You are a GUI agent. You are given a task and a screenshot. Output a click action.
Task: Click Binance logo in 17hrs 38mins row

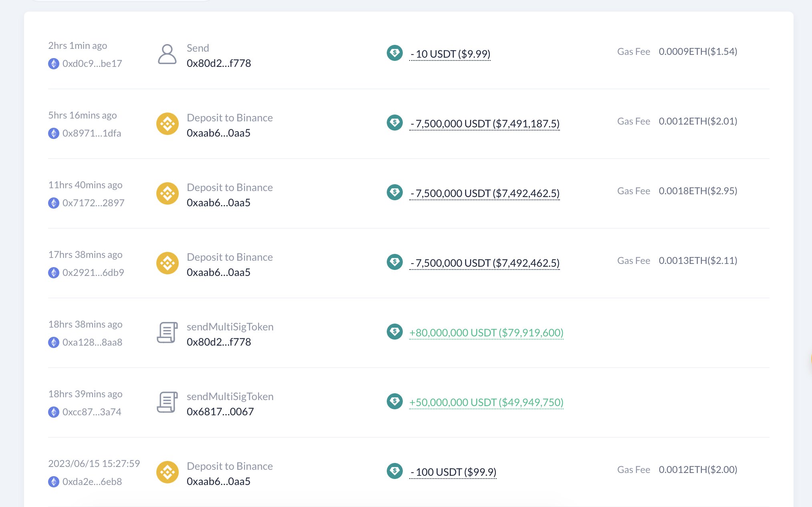pos(168,263)
